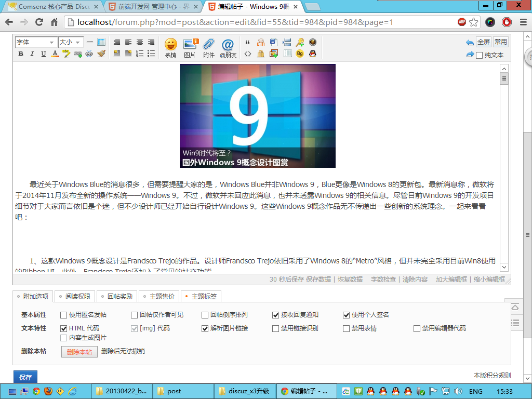Open the font color picker
This screenshot has height=399, width=532.
coord(55,54)
